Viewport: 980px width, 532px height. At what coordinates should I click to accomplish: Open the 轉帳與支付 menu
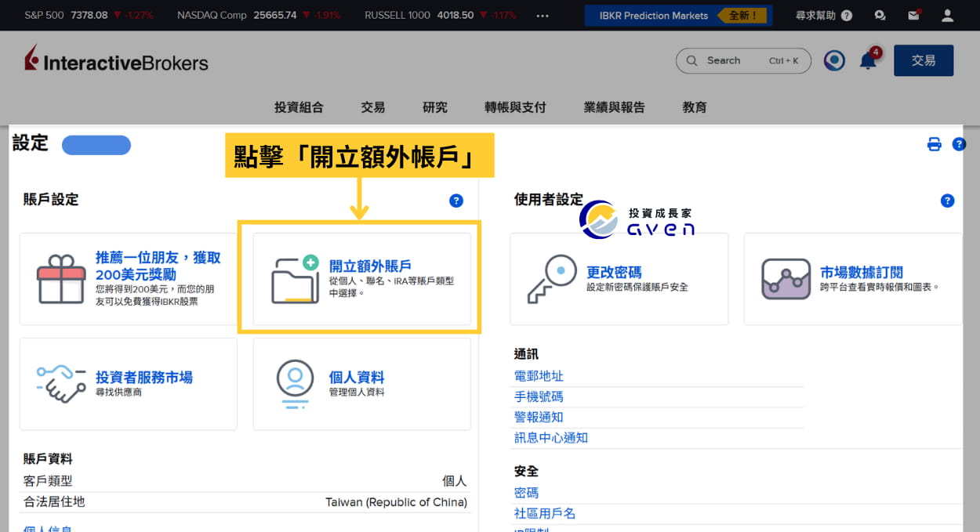click(515, 107)
